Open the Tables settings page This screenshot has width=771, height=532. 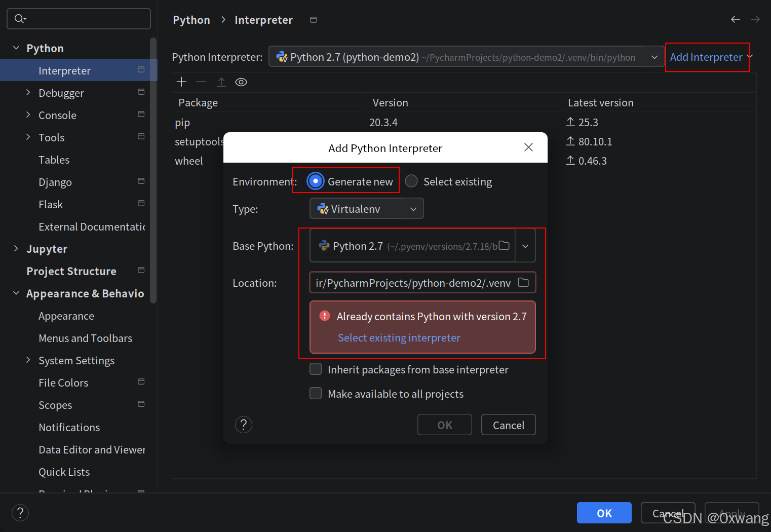(x=54, y=160)
